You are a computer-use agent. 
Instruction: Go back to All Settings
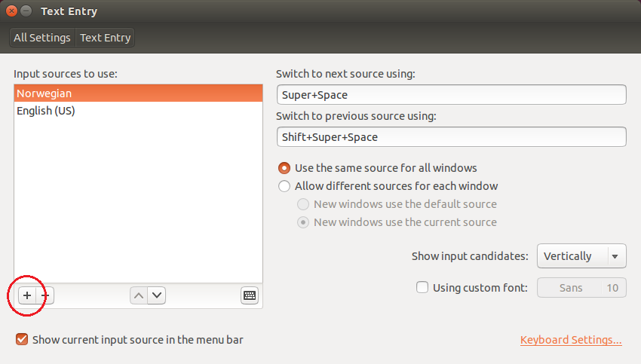(42, 38)
